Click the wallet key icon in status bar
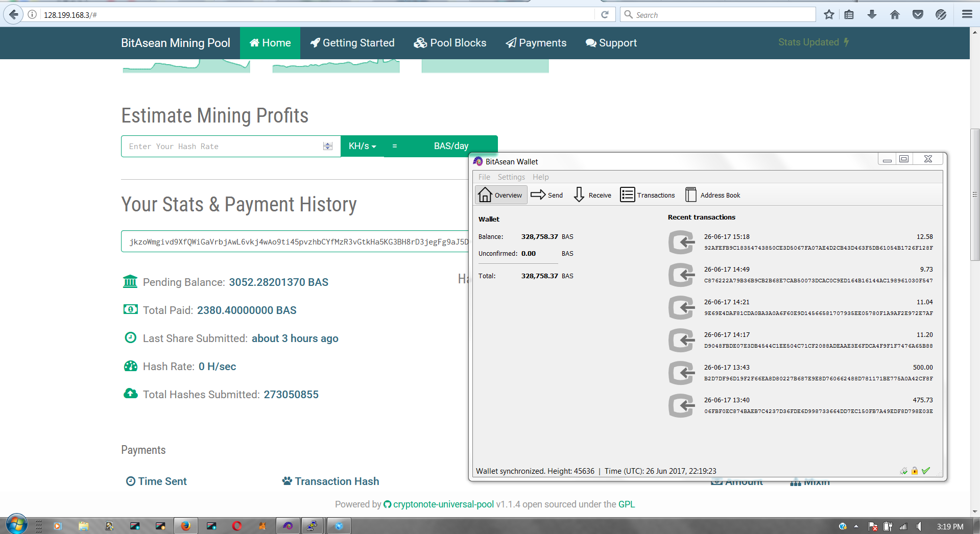 pos(904,471)
